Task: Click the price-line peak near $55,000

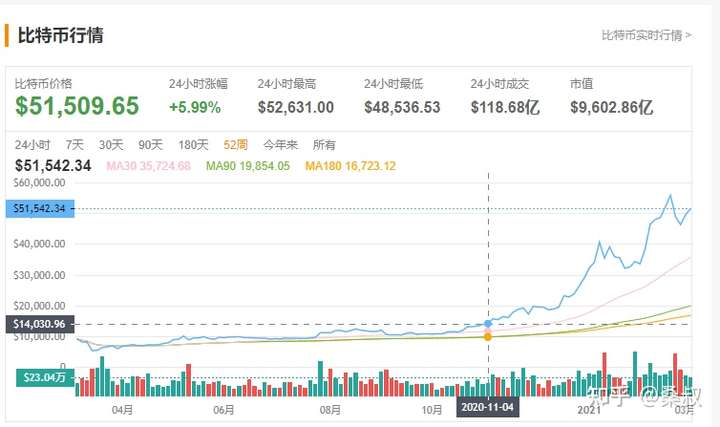Action: pos(670,196)
